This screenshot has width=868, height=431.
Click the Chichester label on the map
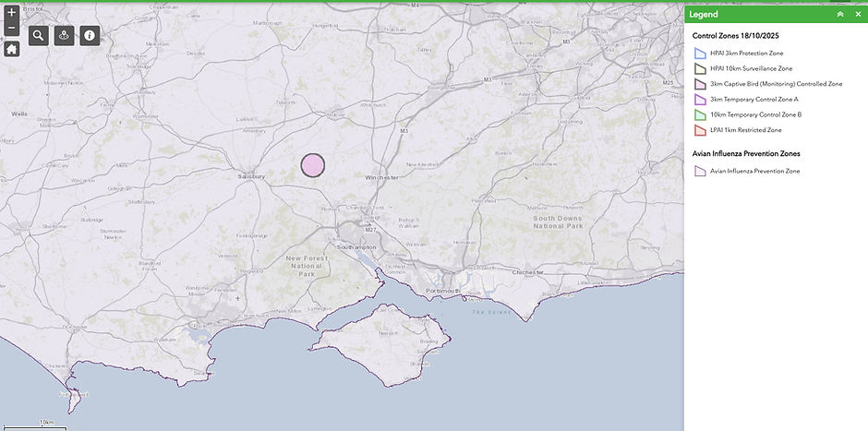point(527,273)
